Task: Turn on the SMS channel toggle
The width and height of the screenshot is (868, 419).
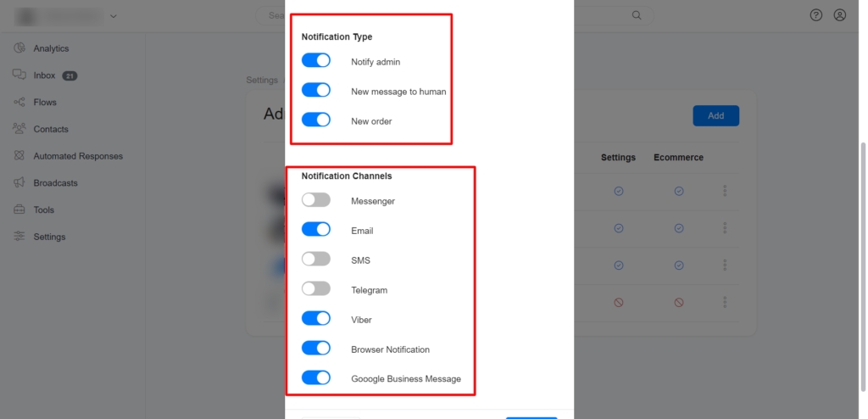Action: (x=316, y=259)
